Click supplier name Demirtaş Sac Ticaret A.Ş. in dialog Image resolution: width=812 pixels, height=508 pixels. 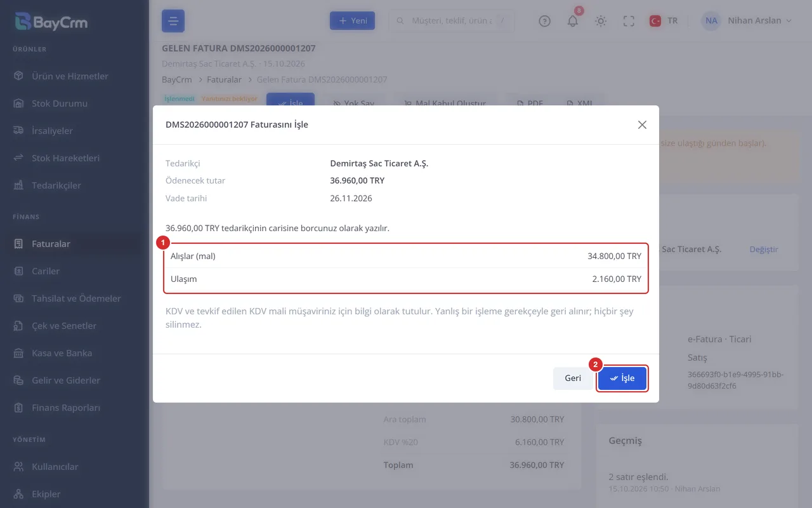click(379, 163)
